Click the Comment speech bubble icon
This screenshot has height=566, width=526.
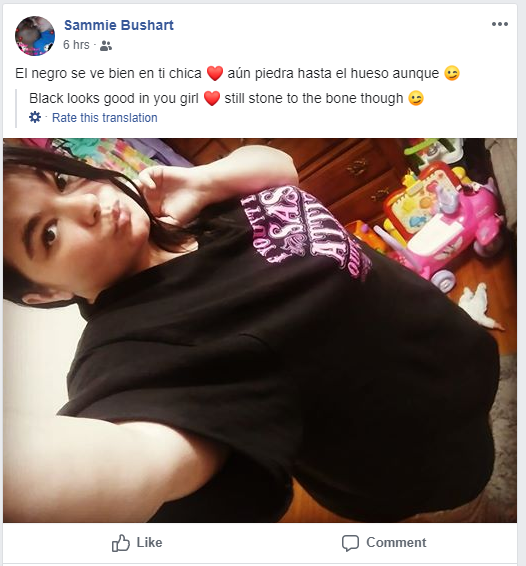pyautogui.click(x=350, y=543)
